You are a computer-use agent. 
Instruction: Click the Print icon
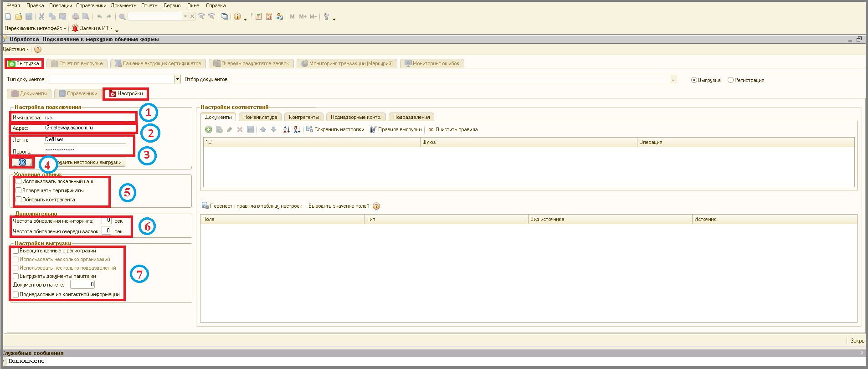tap(76, 16)
